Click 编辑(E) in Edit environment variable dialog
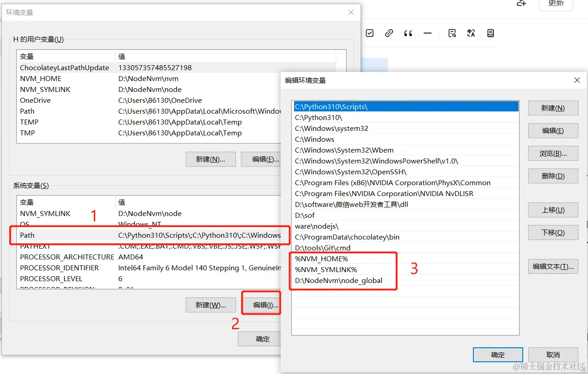Screen dimensions: 588x374 (553, 130)
